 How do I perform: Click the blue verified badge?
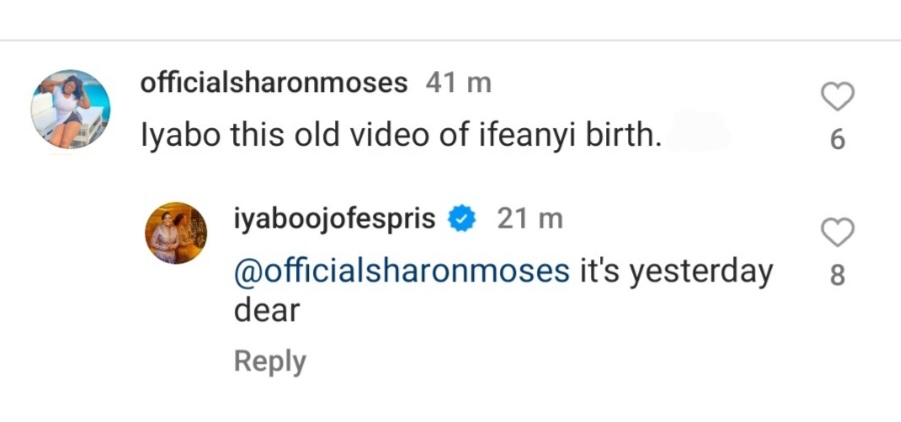click(x=461, y=219)
